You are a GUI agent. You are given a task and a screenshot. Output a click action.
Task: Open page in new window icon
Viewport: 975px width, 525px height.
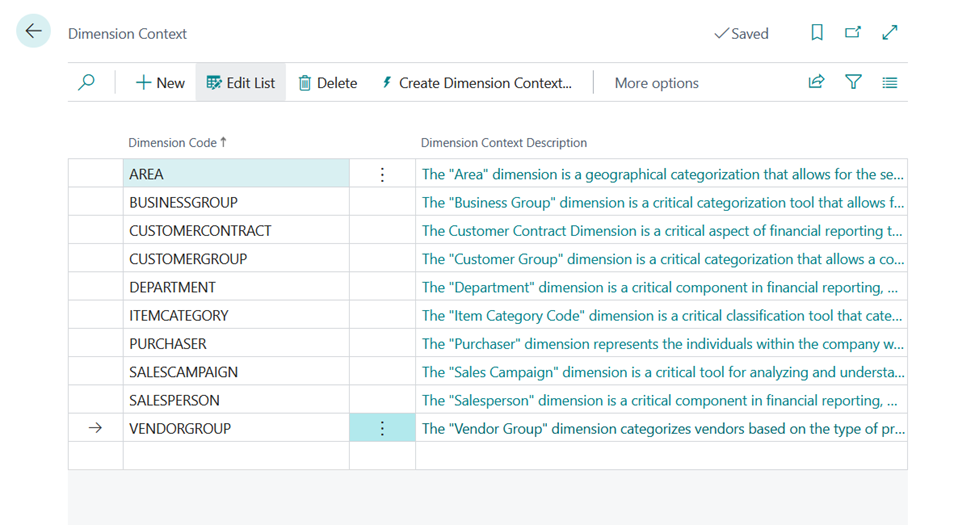click(x=853, y=33)
